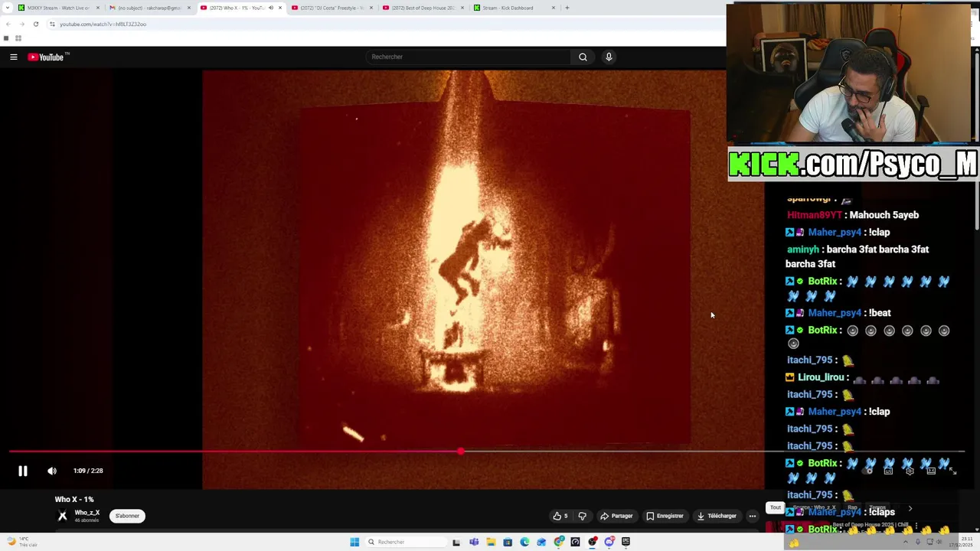Click the Rechercher search field on YouTube
Screen dimensions: 980x551
469,57
